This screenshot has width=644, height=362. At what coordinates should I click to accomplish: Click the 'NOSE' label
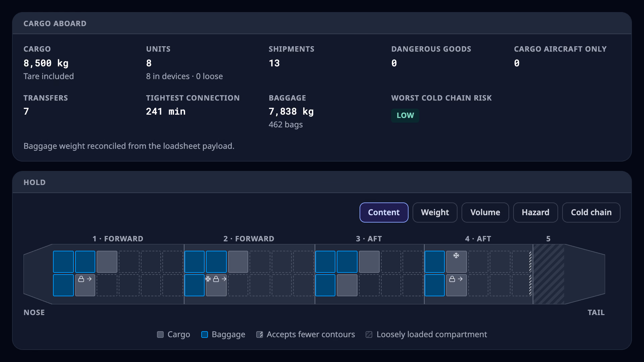(34, 312)
